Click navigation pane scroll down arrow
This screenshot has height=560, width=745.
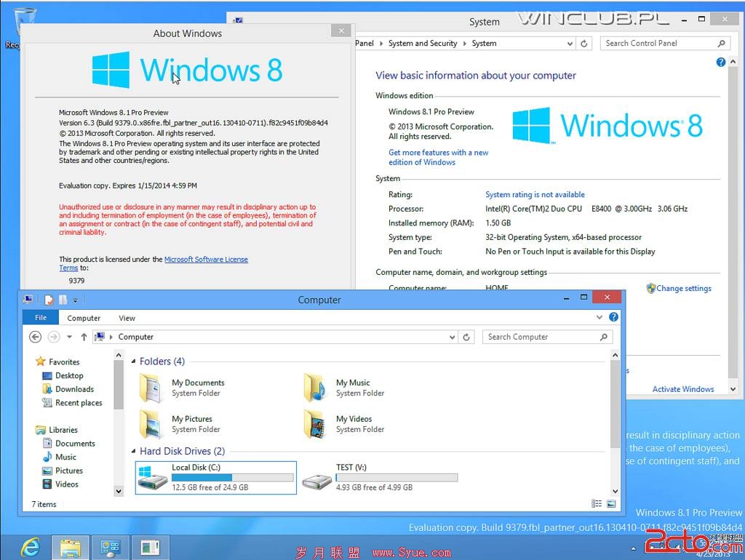(x=119, y=491)
